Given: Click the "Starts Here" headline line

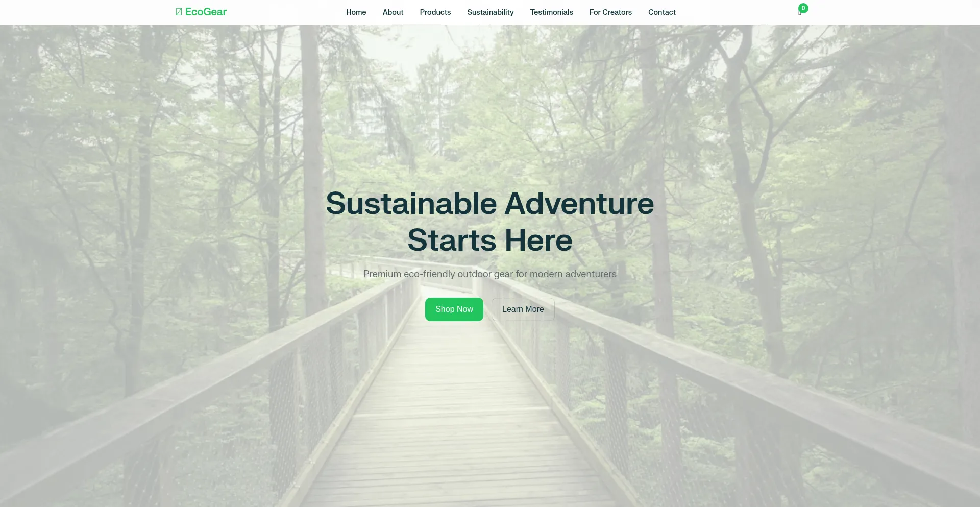Looking at the screenshot, I should tap(490, 240).
